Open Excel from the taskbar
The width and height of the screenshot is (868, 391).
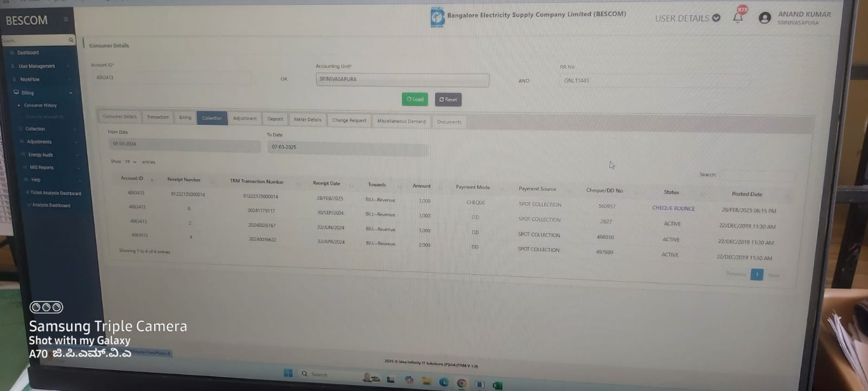pos(496,385)
